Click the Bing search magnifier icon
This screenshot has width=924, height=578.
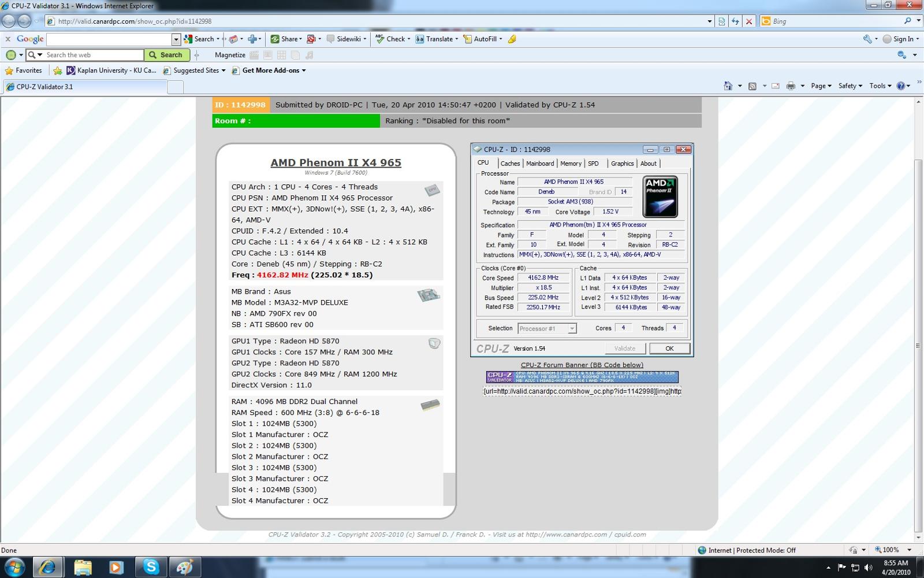pos(908,21)
